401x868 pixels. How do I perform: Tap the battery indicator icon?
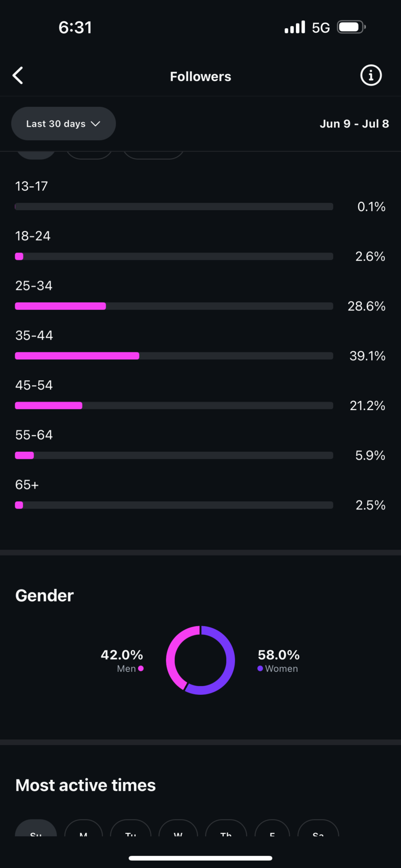click(350, 26)
